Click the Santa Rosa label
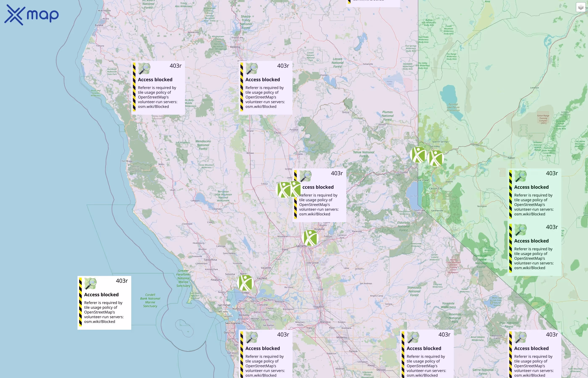This screenshot has width=588, height=378. (x=210, y=260)
